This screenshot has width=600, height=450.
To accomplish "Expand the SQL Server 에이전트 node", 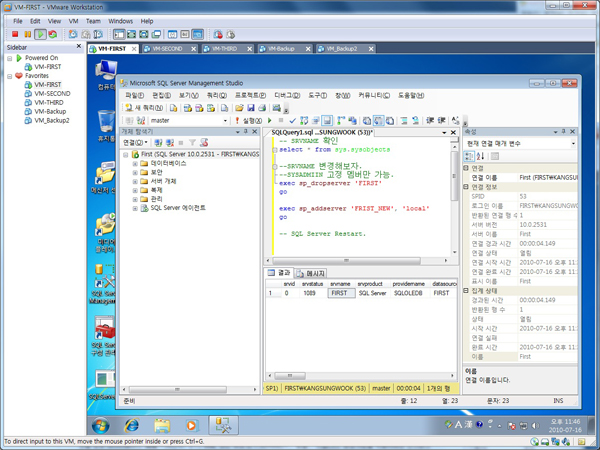I will [135, 208].
